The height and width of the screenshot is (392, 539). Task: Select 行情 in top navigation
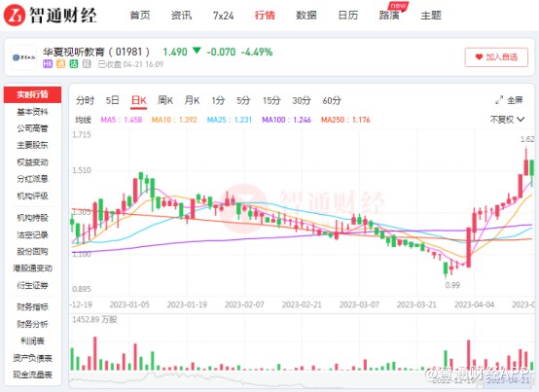pos(265,16)
